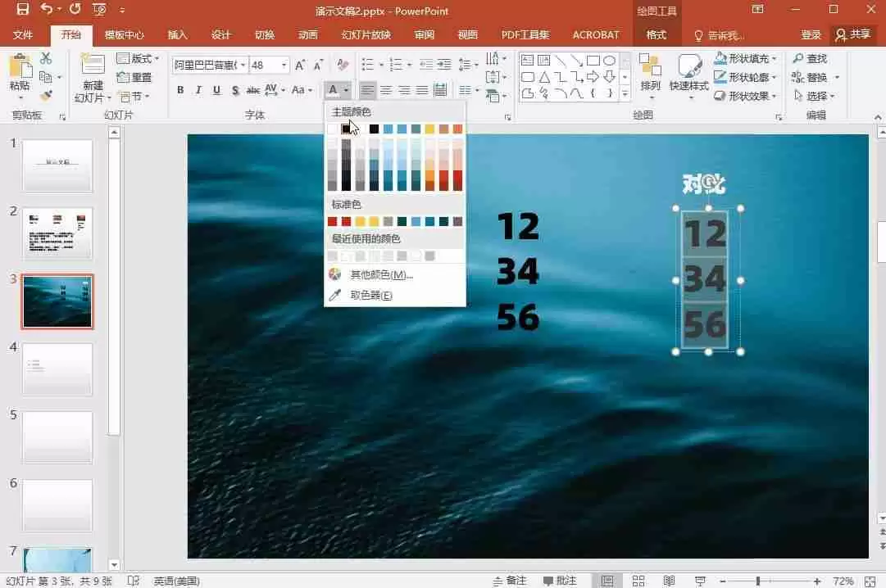Open the font size 48 dropdown
The width and height of the screenshot is (886, 588).
(284, 65)
